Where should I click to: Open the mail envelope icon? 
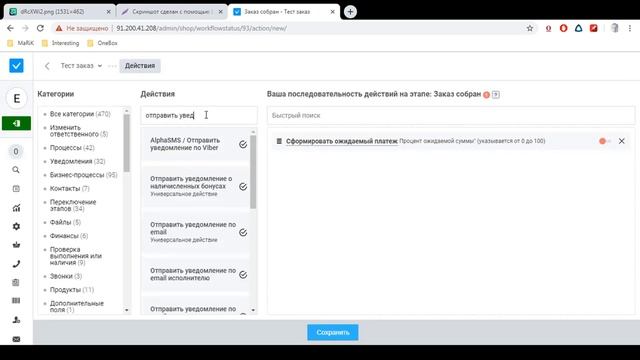pos(16,339)
